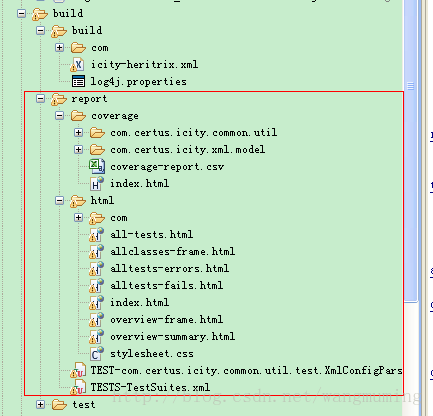Select the com label under build
The width and height of the screenshot is (433, 416).
[100, 48]
